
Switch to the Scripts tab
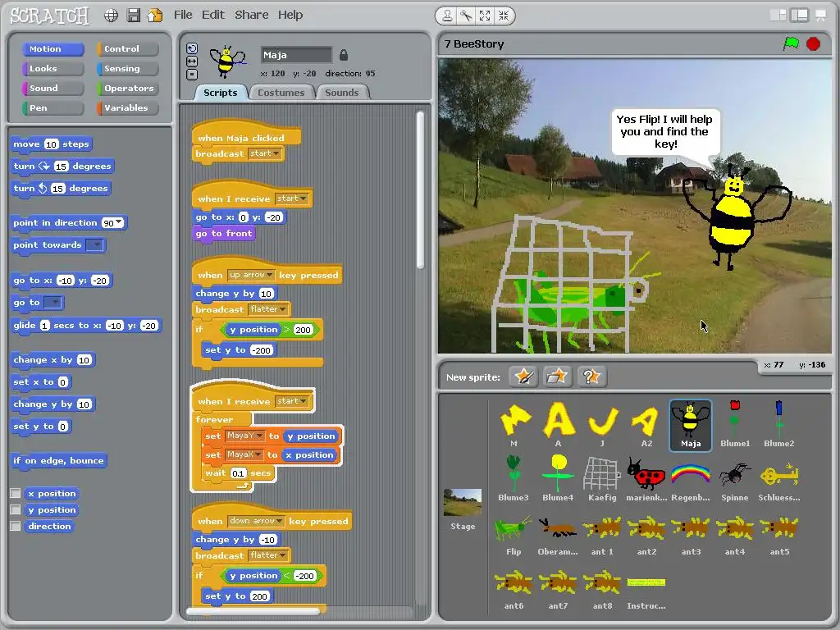[x=220, y=93]
